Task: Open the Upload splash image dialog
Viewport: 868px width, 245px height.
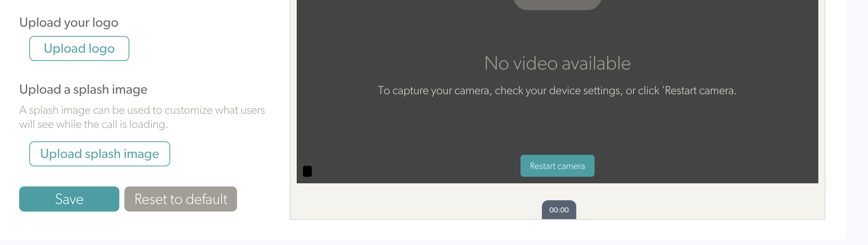Action: point(100,154)
